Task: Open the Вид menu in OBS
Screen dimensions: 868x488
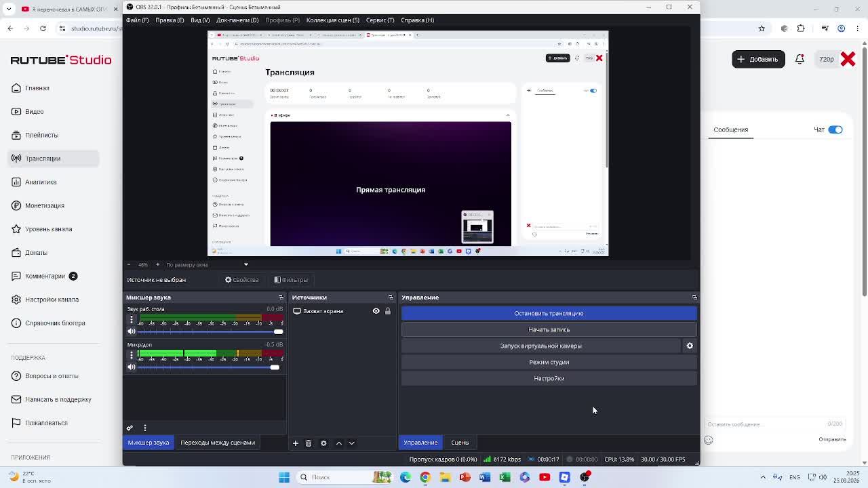Action: (x=200, y=20)
